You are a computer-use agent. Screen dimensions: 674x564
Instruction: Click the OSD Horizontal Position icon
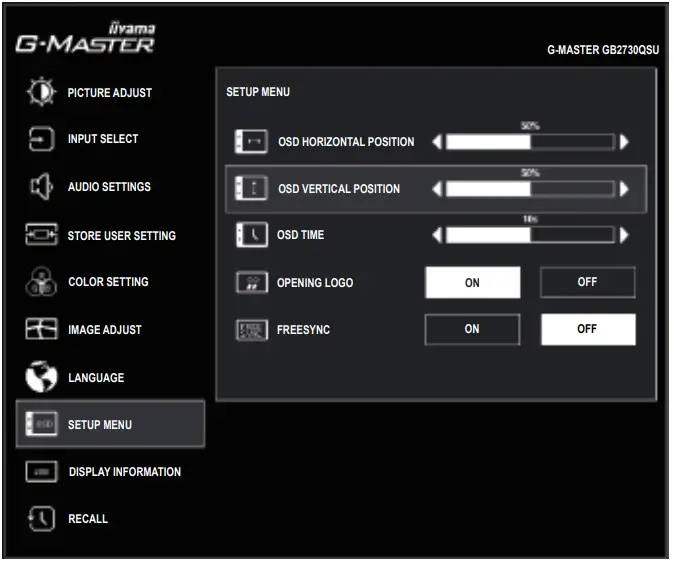point(251,141)
